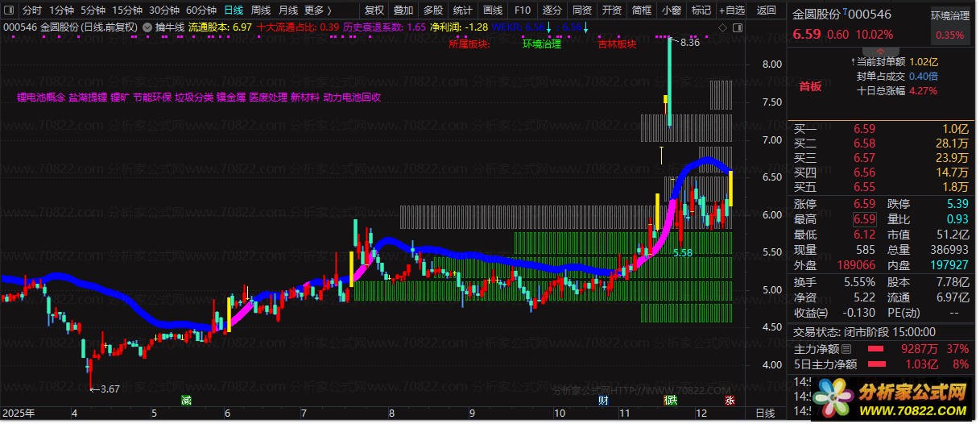This screenshot has height=424, width=980.
Task: Select the 日线 daily tab
Action: [x=234, y=10]
